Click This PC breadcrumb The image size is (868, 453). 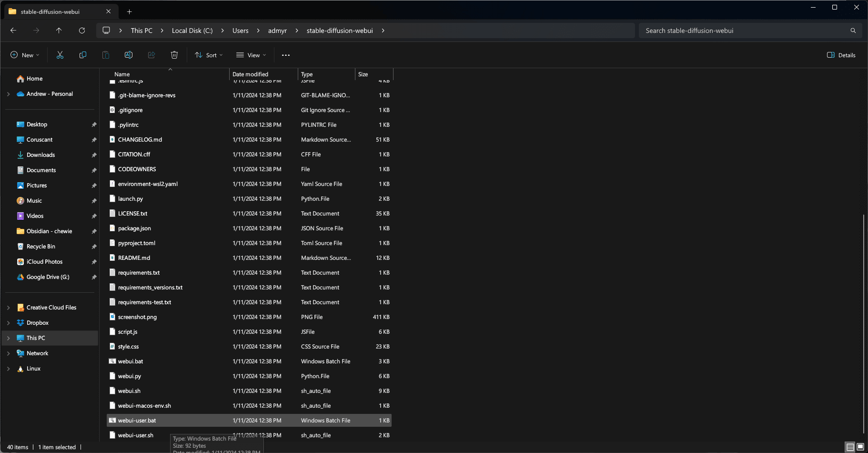pyautogui.click(x=141, y=31)
